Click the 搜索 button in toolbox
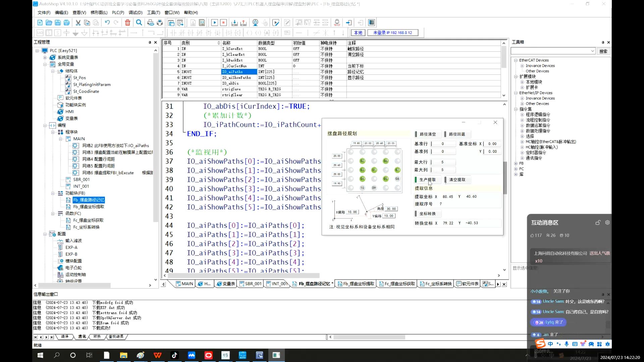This screenshot has width=644, height=362. (x=603, y=51)
